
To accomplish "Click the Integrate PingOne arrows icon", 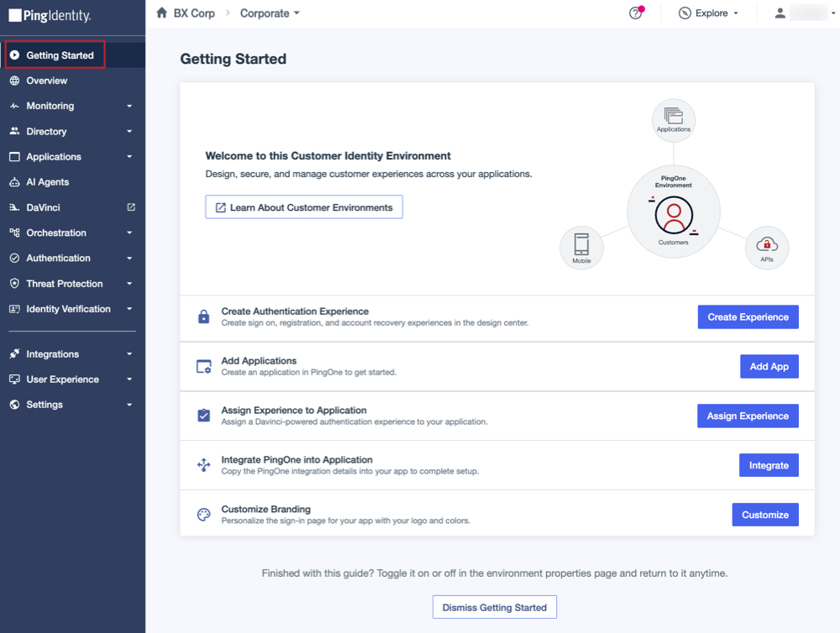I will (x=203, y=465).
